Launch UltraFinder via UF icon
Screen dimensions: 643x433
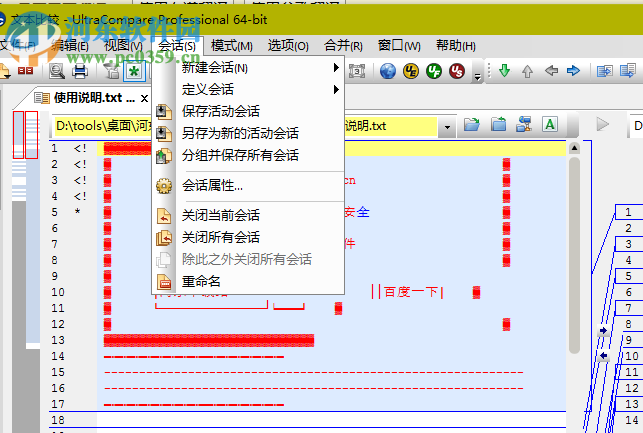[x=434, y=71]
